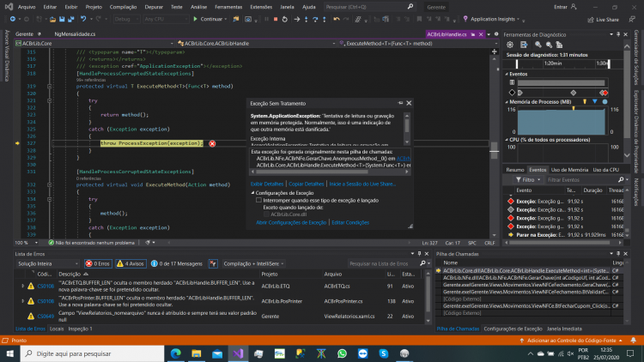Pin the Exceção Sem Tratamento popup
This screenshot has width=644, height=362.
[x=400, y=103]
